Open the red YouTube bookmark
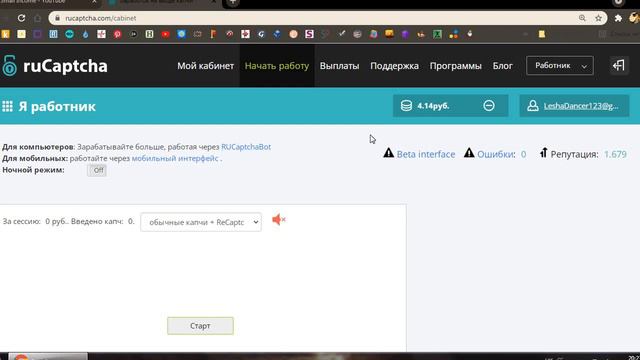Image resolution: width=640 pixels, height=360 pixels. point(165,34)
